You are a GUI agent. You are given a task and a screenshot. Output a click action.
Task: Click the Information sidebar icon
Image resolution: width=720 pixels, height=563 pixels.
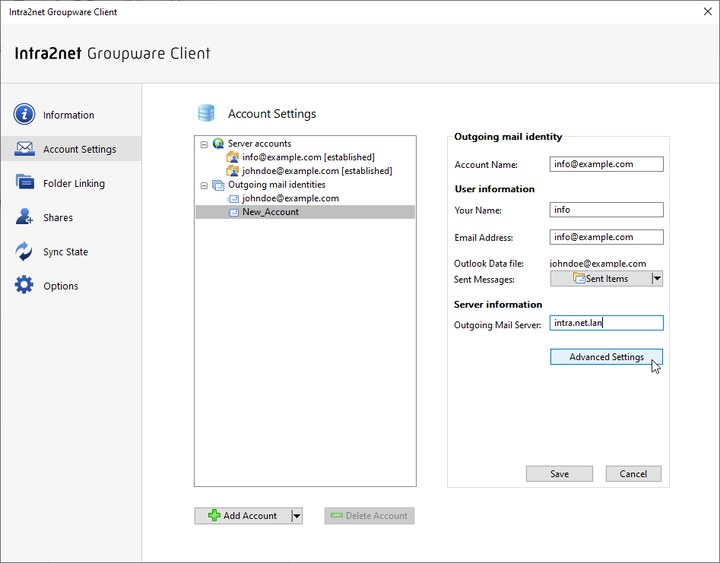click(x=24, y=114)
